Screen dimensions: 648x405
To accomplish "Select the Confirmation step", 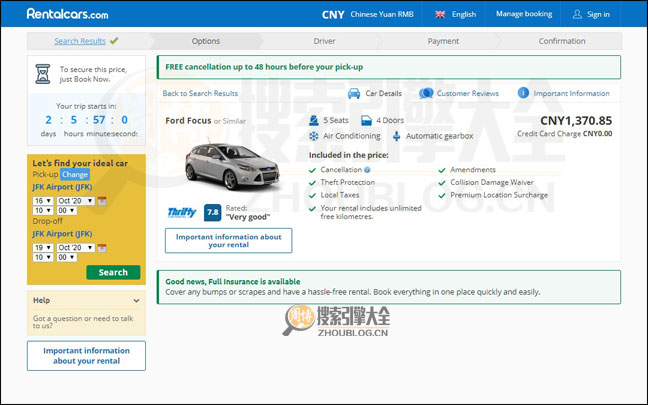I will click(x=562, y=41).
